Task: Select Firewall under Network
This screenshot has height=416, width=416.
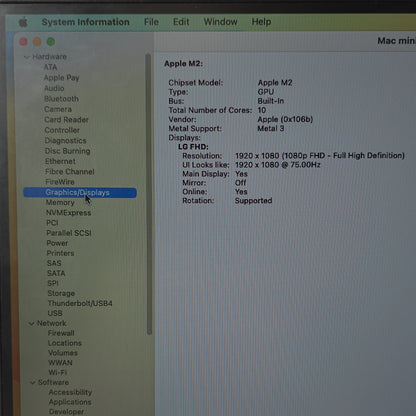Action: click(x=61, y=333)
